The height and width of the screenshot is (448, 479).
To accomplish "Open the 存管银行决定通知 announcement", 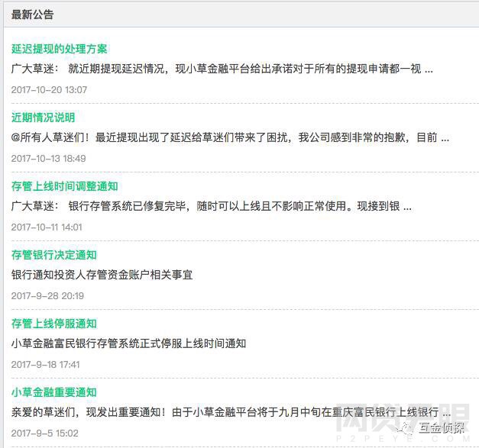I will (53, 255).
